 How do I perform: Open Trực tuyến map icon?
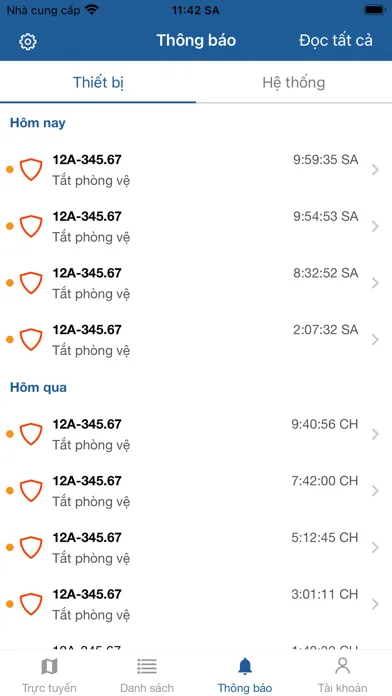pos(49,666)
